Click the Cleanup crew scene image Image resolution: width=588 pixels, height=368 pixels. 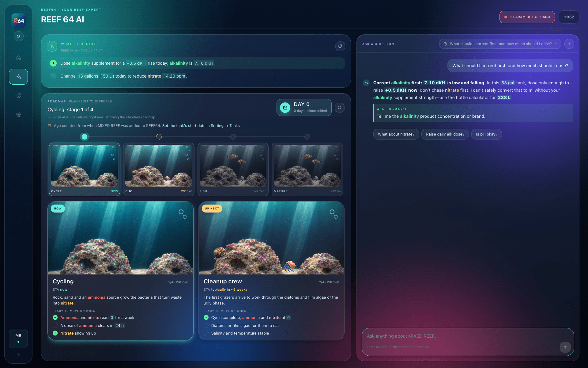[x=271, y=238]
